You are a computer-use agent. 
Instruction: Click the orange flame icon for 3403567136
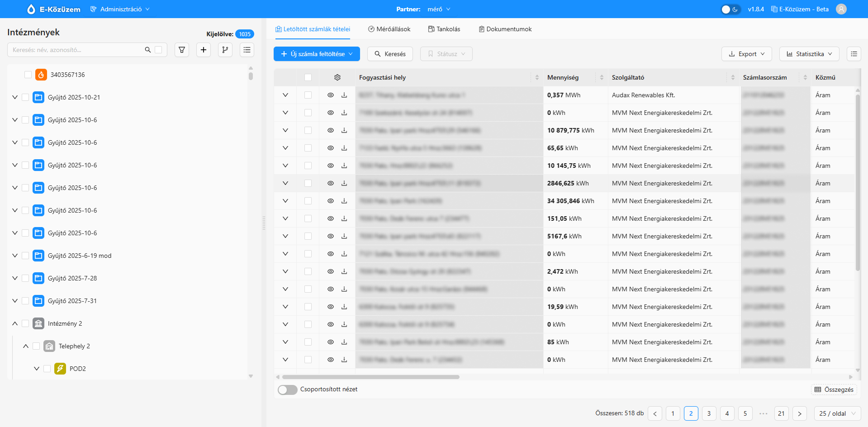pyautogui.click(x=41, y=75)
